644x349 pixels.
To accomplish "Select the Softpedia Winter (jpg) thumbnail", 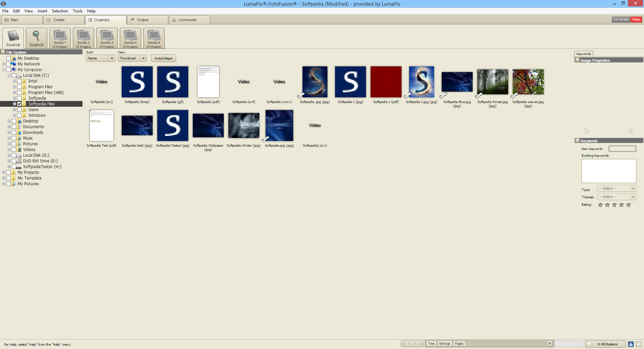I will click(244, 126).
